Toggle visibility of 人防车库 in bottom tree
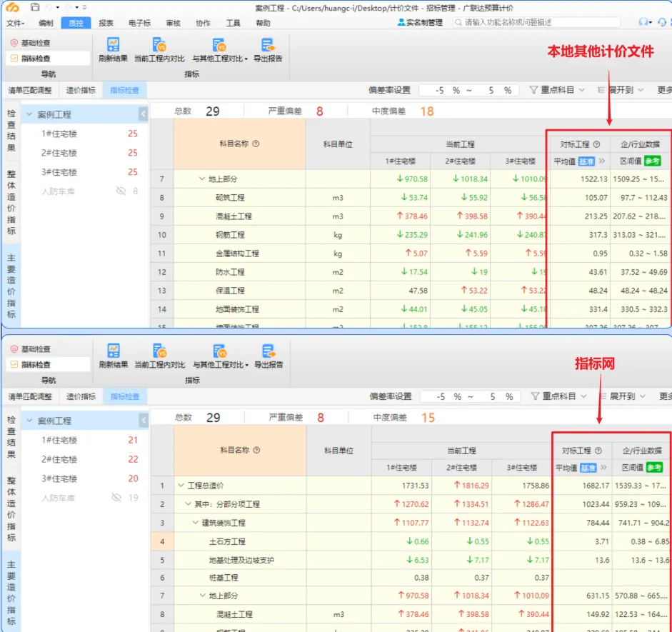672x632 pixels. point(116,498)
